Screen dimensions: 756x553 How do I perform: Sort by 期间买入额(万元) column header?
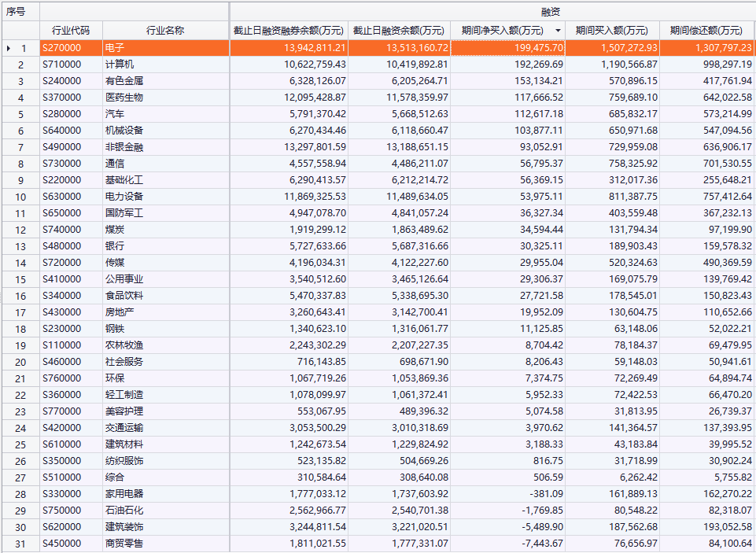(612, 31)
